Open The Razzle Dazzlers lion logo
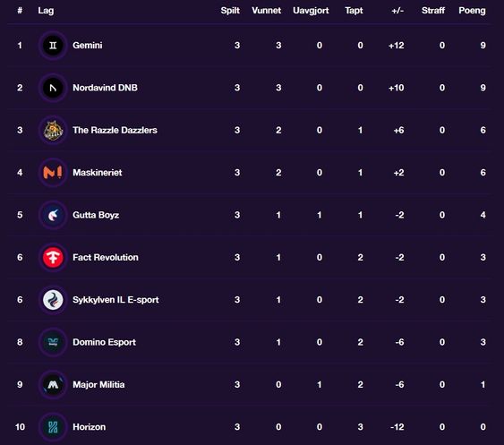The height and width of the screenshot is (445, 504). click(53, 130)
